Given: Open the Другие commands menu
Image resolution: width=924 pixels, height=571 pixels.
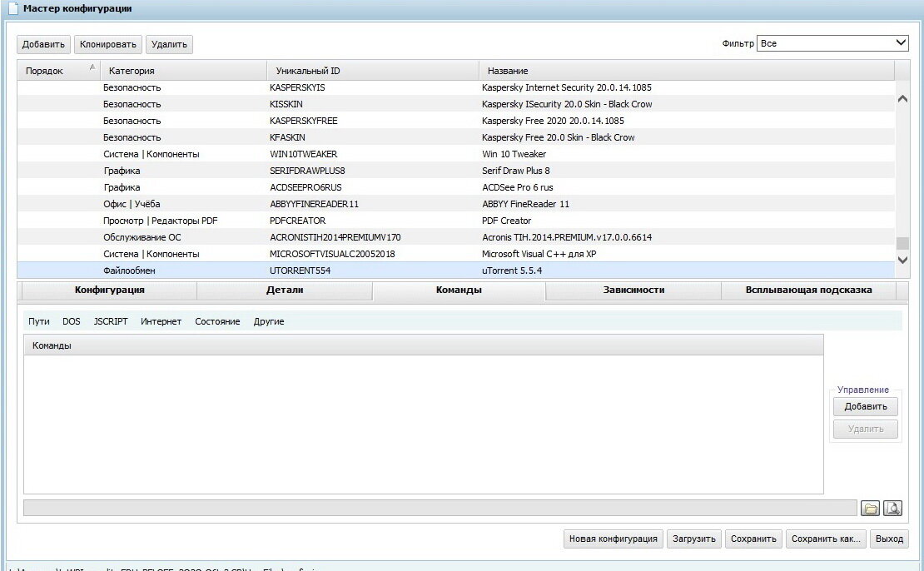Looking at the screenshot, I should click(x=269, y=321).
